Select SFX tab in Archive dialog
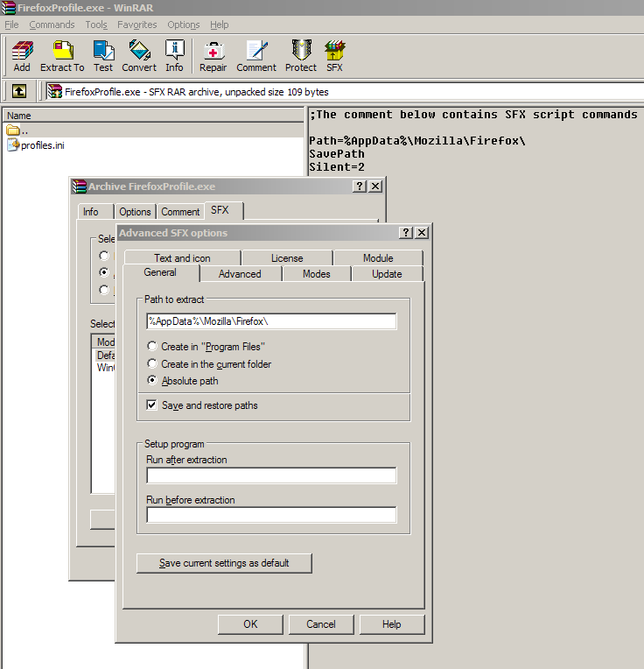644x669 pixels. tap(224, 210)
